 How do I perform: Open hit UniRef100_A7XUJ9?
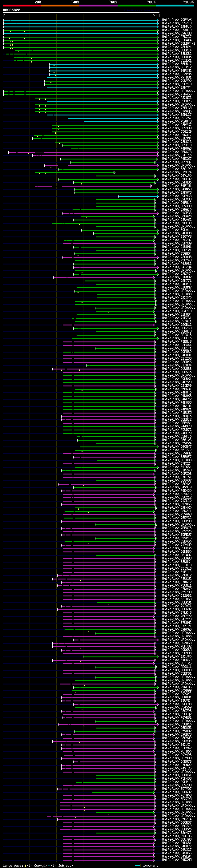pyautogui.click(x=176, y=30)
